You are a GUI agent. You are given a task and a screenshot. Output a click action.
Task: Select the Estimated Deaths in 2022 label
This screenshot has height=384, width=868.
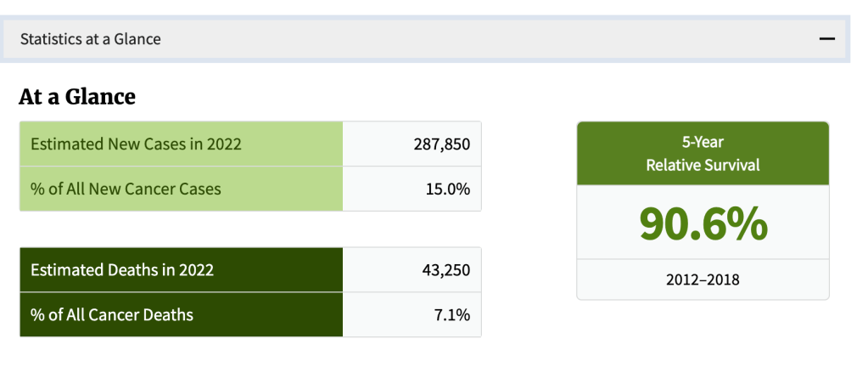tap(122, 270)
